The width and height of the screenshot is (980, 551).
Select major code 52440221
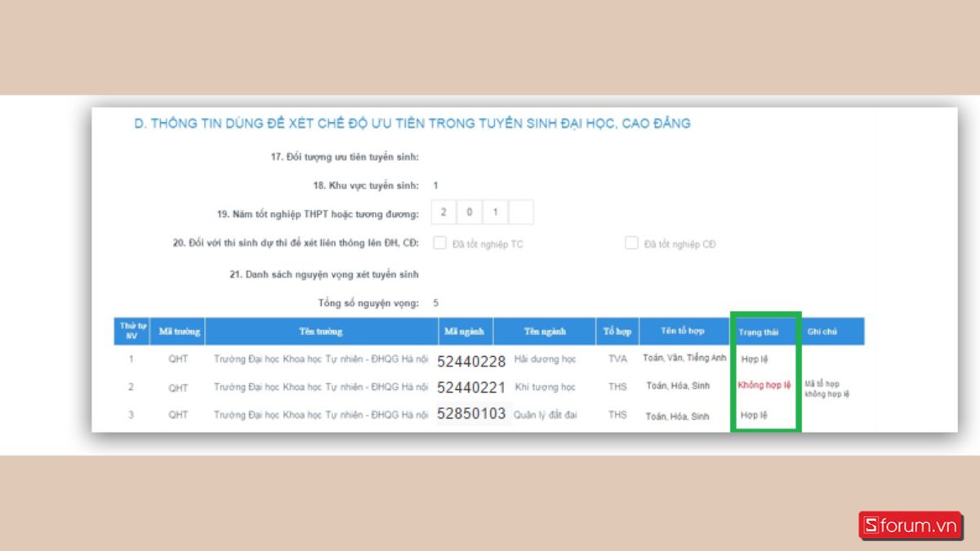coord(471,387)
